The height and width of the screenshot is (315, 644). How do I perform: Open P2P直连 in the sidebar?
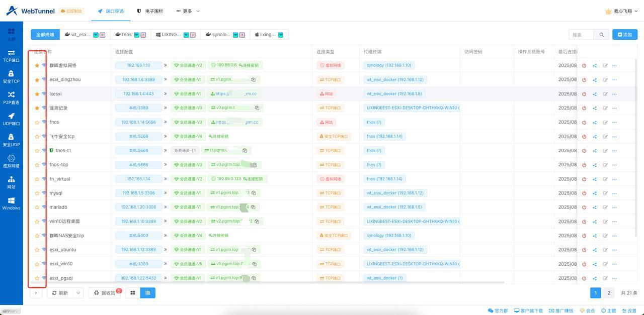11,98
